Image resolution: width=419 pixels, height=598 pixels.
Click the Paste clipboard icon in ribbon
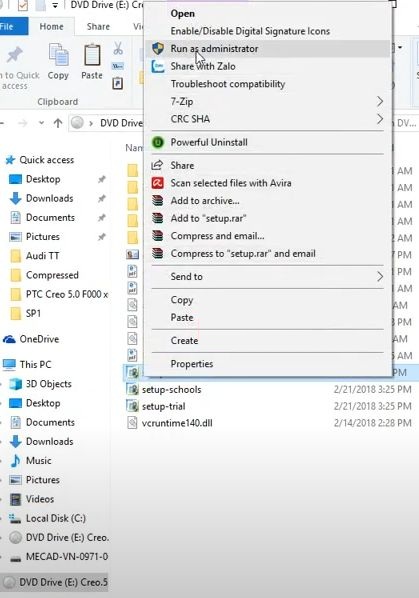[92, 55]
